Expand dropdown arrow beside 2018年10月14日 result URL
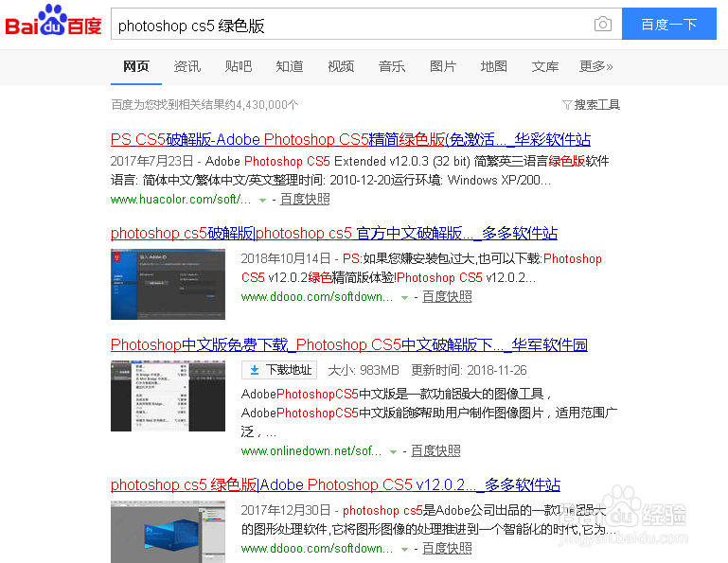 click(x=404, y=298)
